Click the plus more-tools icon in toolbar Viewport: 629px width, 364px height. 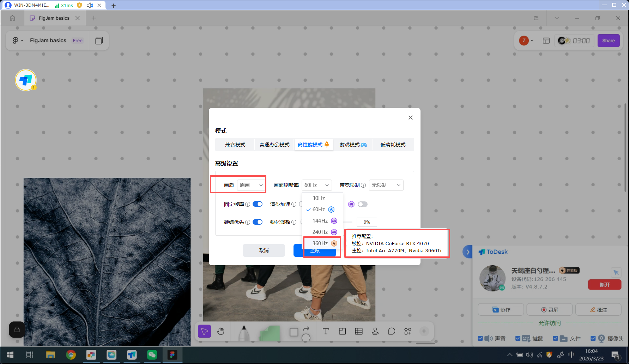tap(424, 331)
